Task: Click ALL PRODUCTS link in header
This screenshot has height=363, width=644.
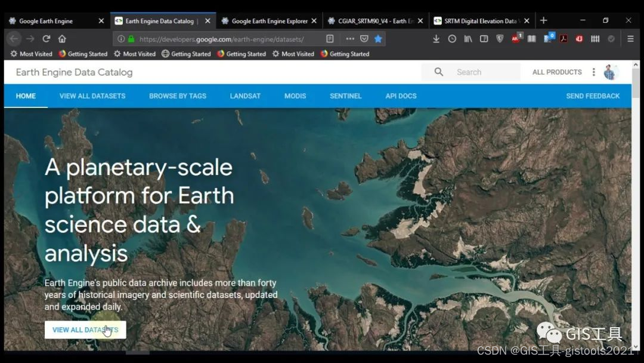Action: tap(557, 72)
